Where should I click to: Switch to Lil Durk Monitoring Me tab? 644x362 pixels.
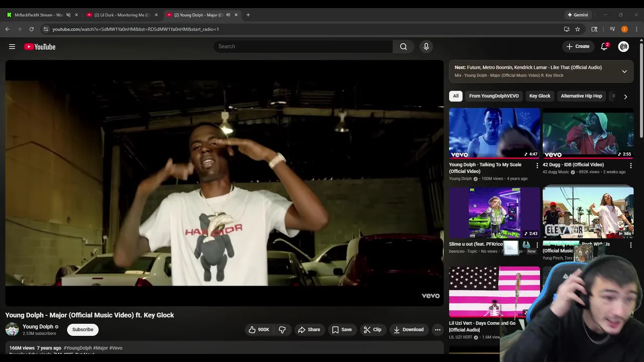[121, 15]
